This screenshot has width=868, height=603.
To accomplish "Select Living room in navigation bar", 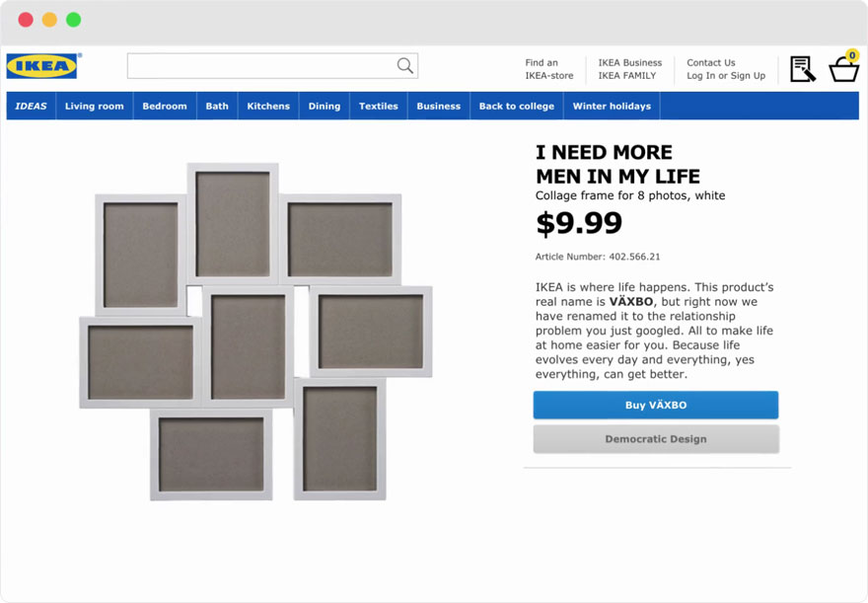I will [x=94, y=107].
